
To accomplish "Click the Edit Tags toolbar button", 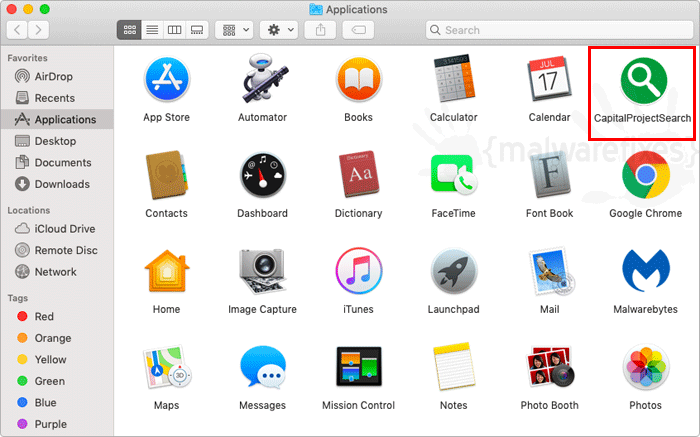I will [x=358, y=30].
